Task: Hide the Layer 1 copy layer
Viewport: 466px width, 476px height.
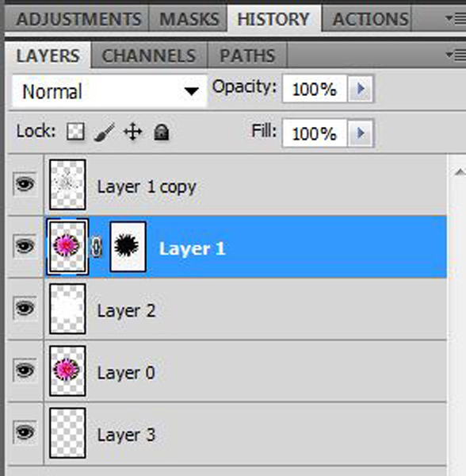Action: coord(25,184)
